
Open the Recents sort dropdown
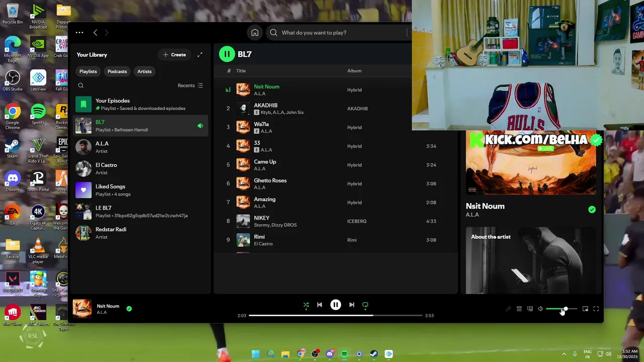point(190,85)
